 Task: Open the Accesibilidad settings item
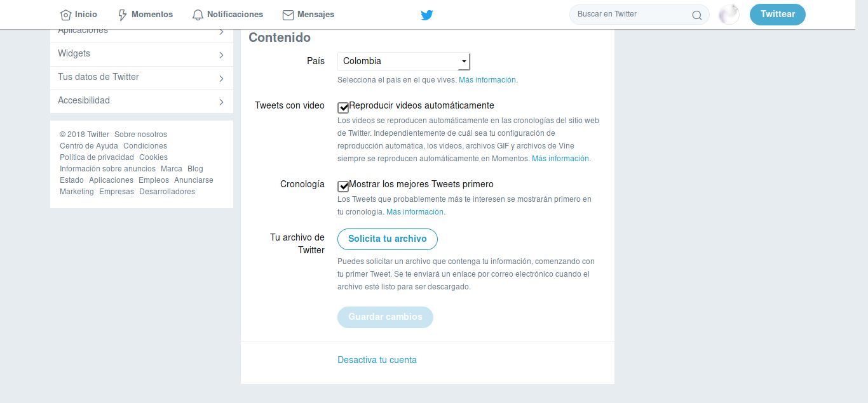(x=142, y=102)
